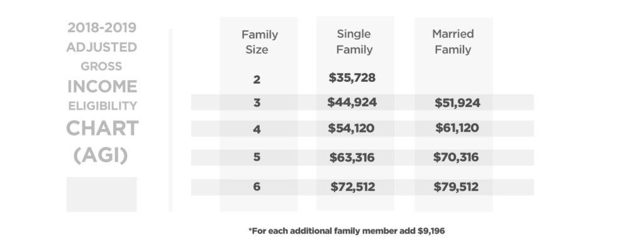Click the gray box under (AGI)
This screenshot has width=644, height=247.
[x=101, y=194]
